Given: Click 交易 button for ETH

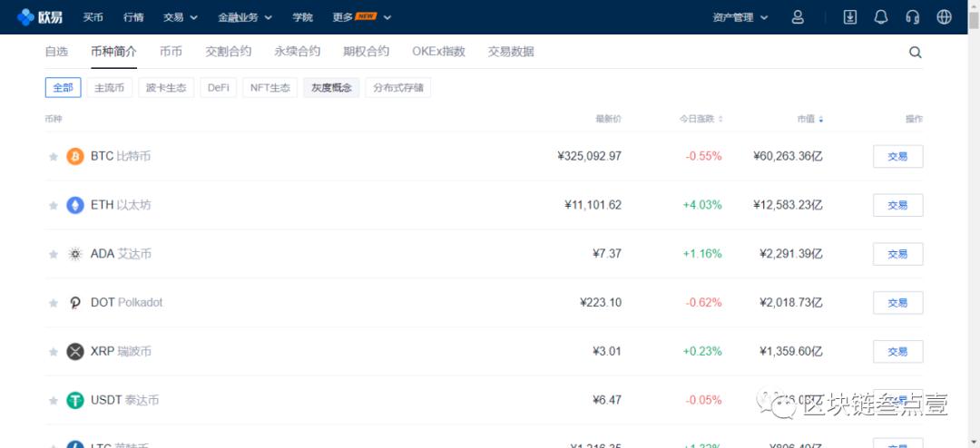Looking at the screenshot, I should [x=897, y=205].
